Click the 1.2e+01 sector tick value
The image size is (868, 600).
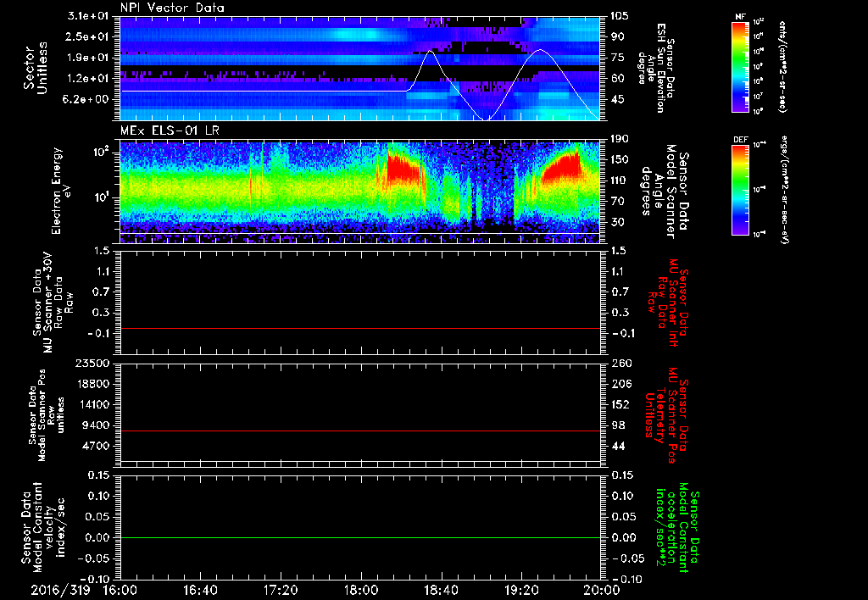click(88, 79)
